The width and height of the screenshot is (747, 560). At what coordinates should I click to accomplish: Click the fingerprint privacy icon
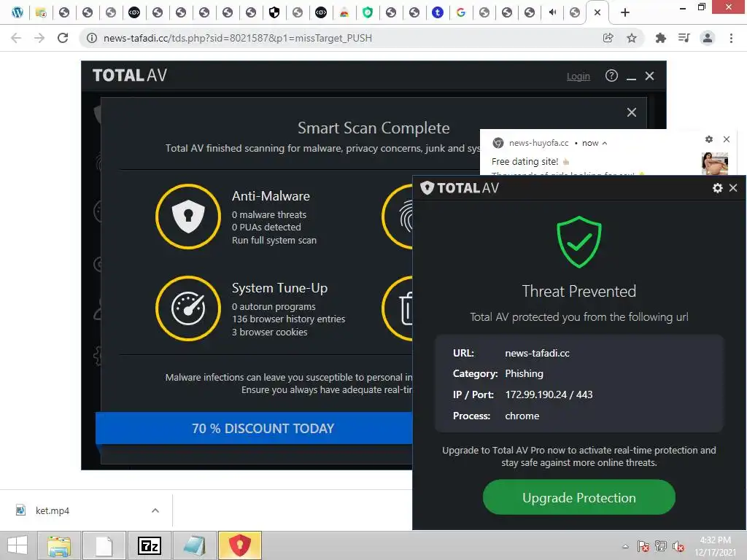(398, 217)
